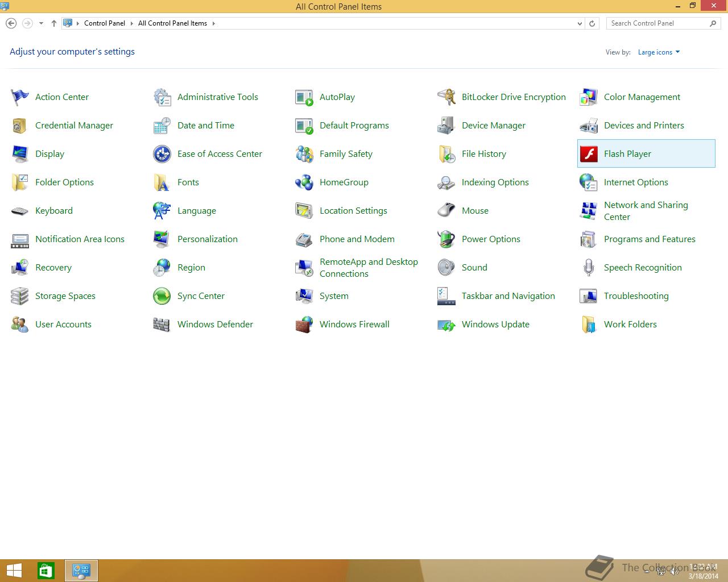The height and width of the screenshot is (582, 728).
Task: Open the File History folder icon
Action: 446,154
